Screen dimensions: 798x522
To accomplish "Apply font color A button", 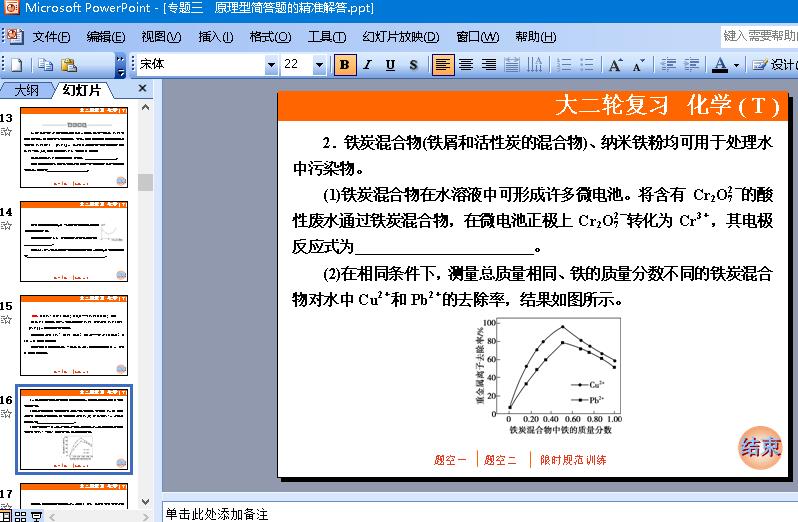I will click(720, 65).
